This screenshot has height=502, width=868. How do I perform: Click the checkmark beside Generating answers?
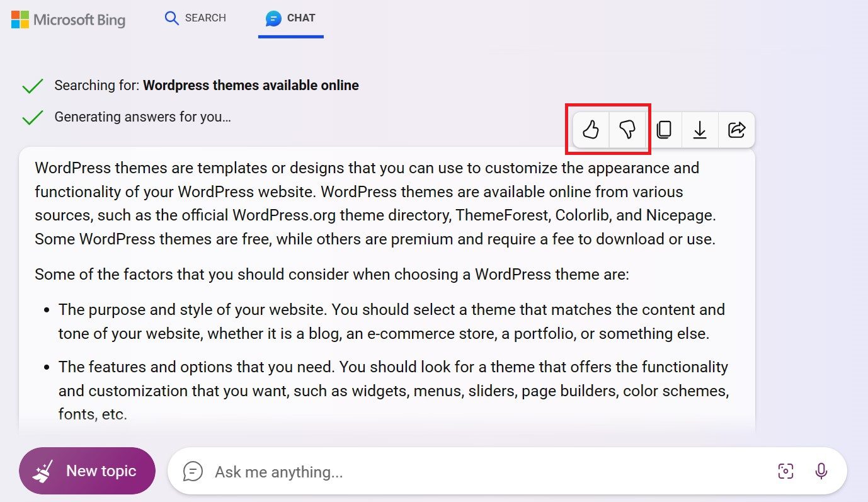click(32, 117)
